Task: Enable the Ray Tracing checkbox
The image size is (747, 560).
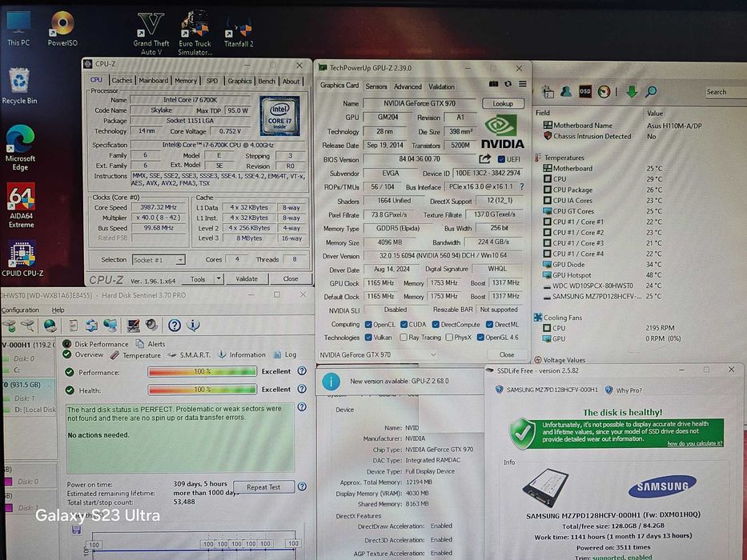Action: click(x=404, y=338)
